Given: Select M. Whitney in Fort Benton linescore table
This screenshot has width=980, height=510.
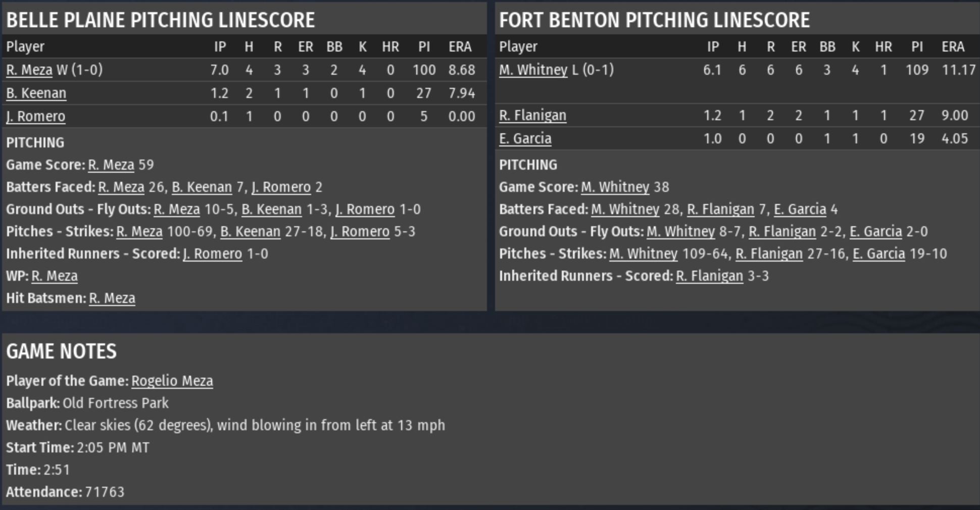Looking at the screenshot, I should tap(533, 70).
